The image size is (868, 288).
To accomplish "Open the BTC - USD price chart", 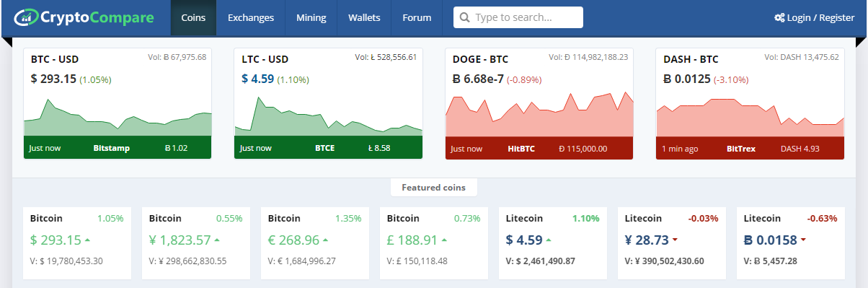I will coord(118,103).
